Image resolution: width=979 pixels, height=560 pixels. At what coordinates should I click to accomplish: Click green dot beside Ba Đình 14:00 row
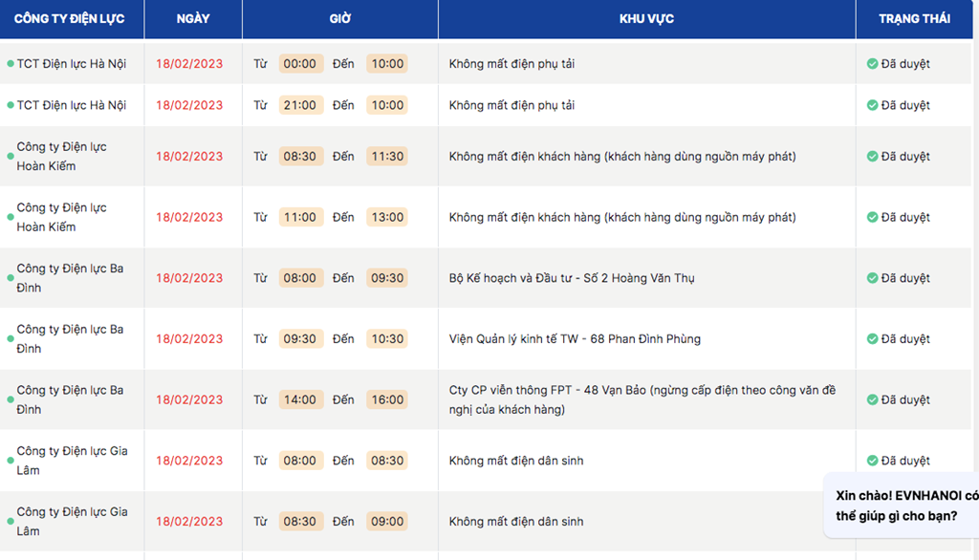10,399
